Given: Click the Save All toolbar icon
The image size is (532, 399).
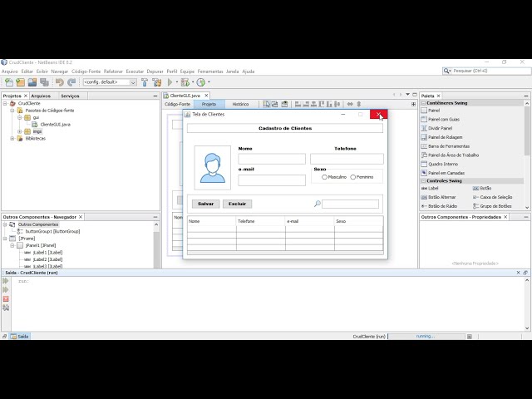Looking at the screenshot, I should click(x=44, y=82).
